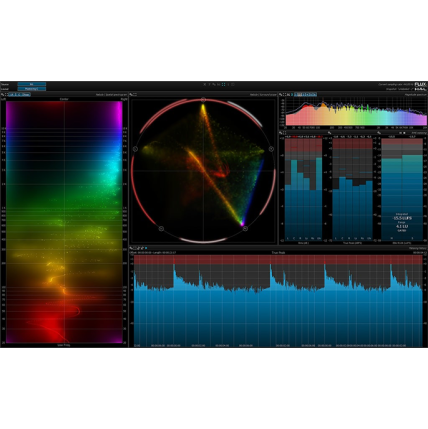Select right surround speaker marker at bottom
The image size is (428, 429).
(x=245, y=228)
